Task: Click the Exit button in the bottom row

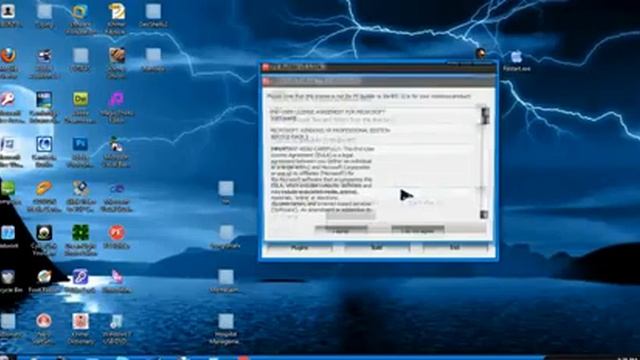Action: pos(455,247)
